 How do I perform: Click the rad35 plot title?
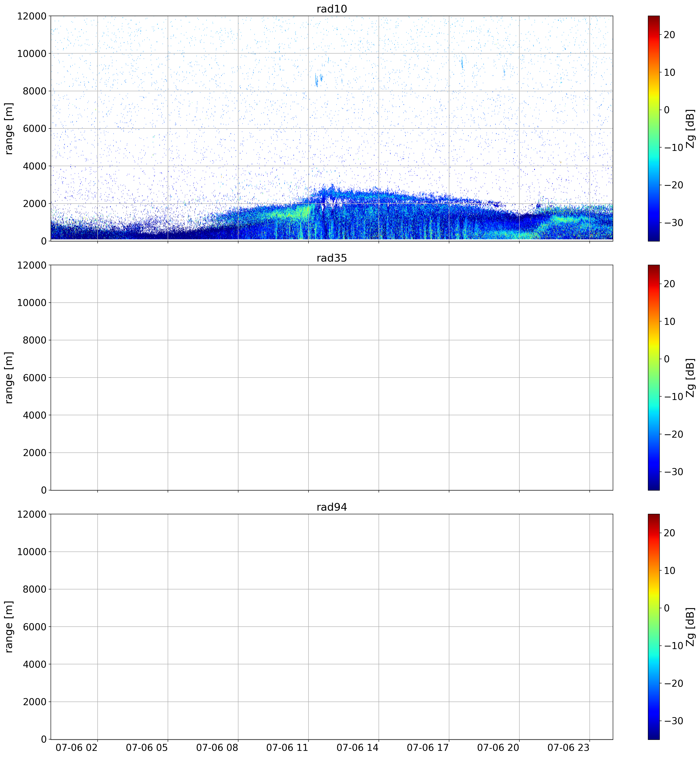(x=331, y=258)
